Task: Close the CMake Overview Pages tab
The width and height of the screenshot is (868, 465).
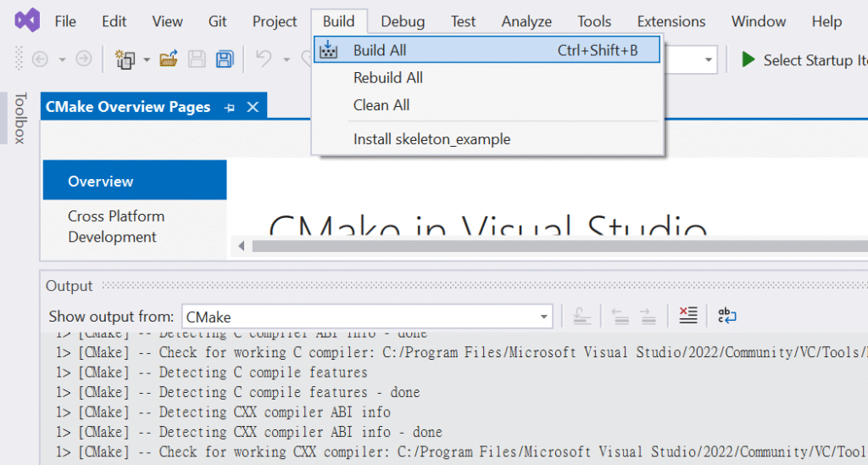Action: click(253, 107)
